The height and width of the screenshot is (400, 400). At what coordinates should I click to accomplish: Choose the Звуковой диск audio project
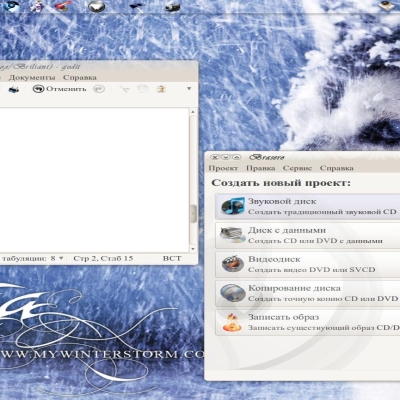click(308, 206)
